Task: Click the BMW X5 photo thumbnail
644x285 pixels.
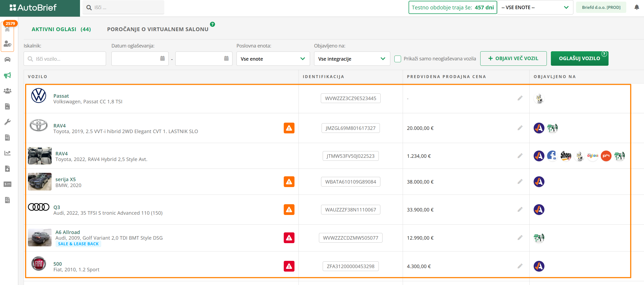Action: tap(40, 182)
